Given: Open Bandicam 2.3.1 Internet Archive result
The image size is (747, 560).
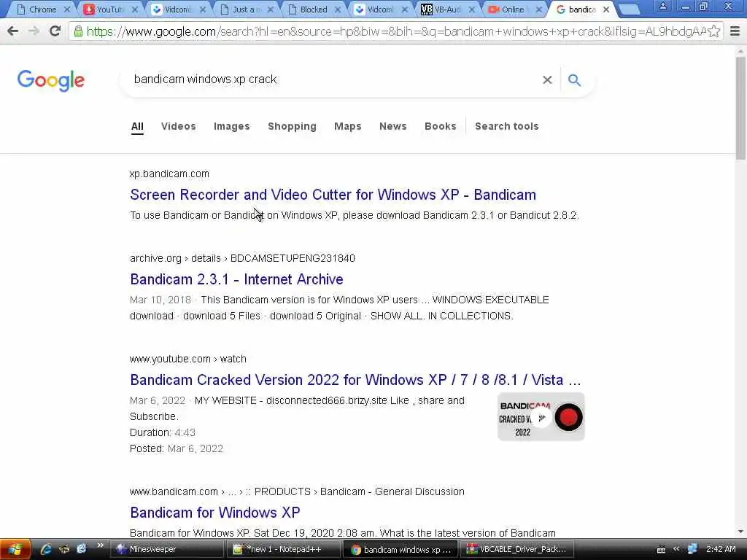Looking at the screenshot, I should pyautogui.click(x=236, y=279).
